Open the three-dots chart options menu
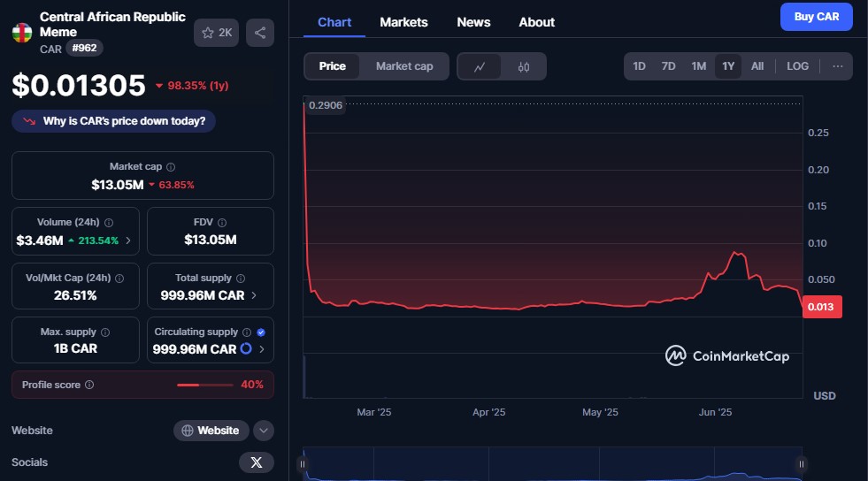The image size is (868, 481). coord(838,66)
